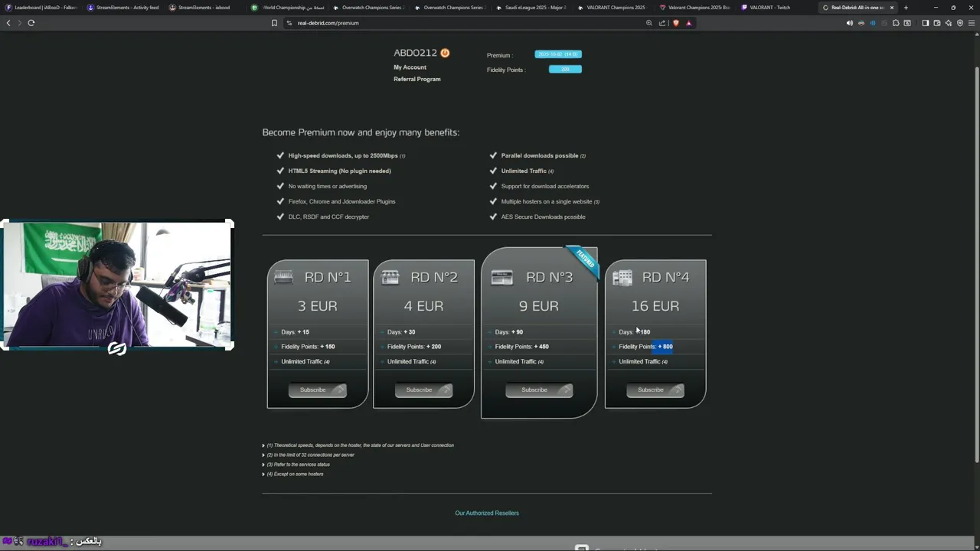
Task: Click the RD N°2 plan icon
Action: [390, 277]
